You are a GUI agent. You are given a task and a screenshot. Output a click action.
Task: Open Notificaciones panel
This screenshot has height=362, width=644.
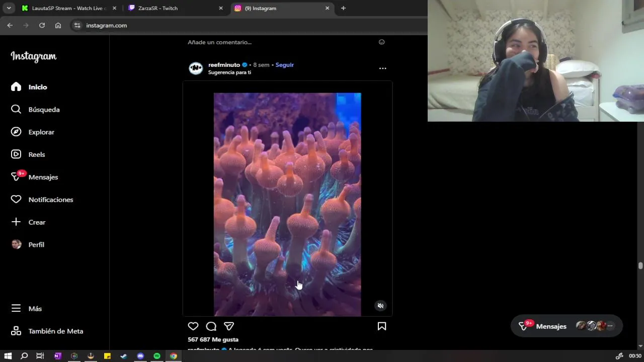coord(42,200)
